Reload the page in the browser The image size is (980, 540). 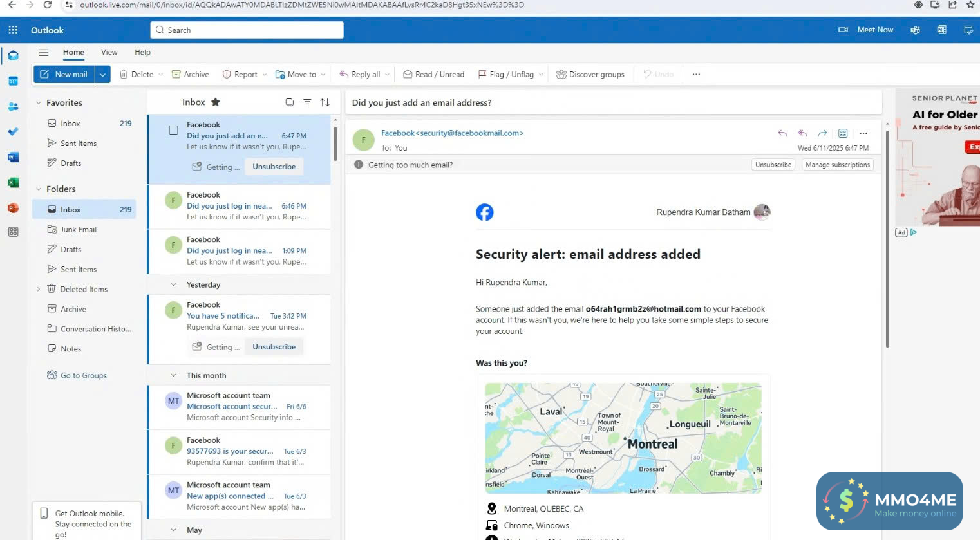[x=47, y=5]
